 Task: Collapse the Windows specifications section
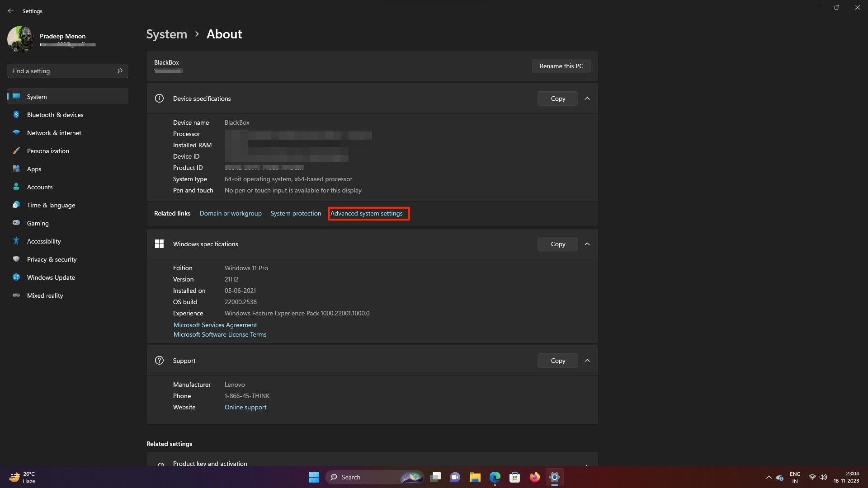[587, 244]
